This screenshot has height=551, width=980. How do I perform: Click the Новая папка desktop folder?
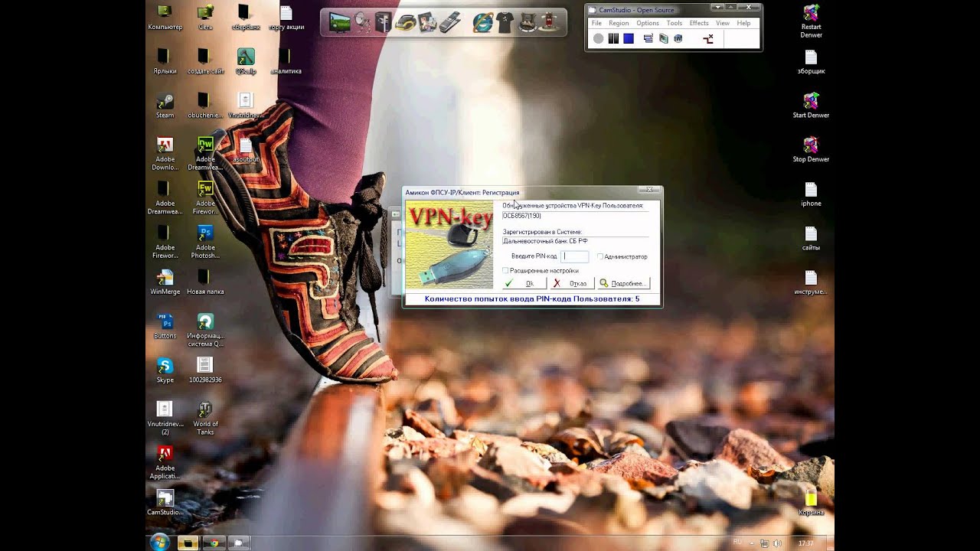click(205, 282)
